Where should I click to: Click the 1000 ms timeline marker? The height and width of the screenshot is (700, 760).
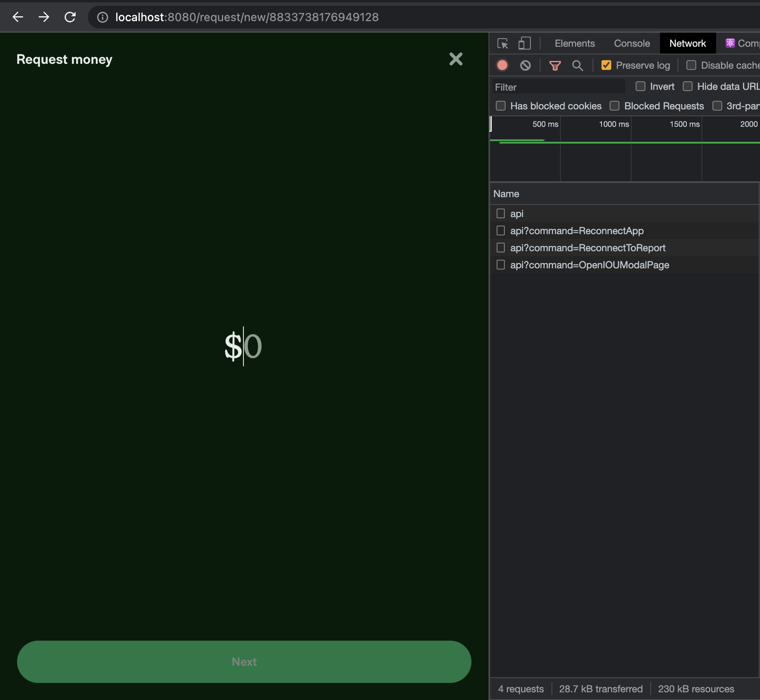pyautogui.click(x=614, y=124)
